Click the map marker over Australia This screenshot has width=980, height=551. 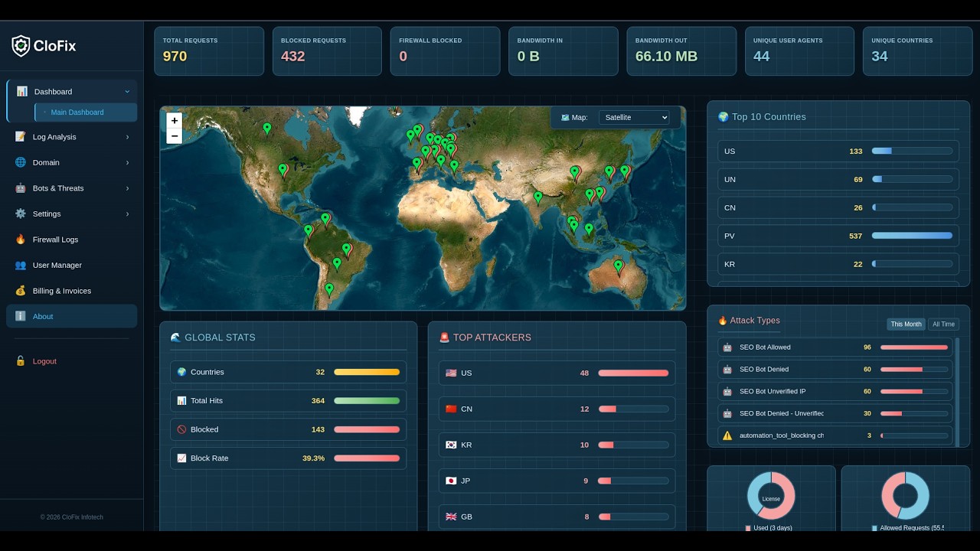coord(619,267)
